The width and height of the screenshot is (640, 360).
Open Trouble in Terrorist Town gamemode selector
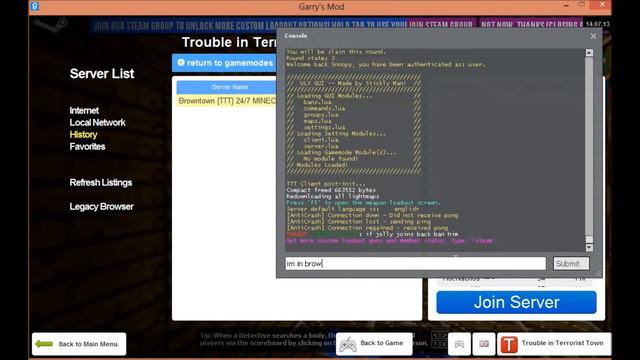554,344
